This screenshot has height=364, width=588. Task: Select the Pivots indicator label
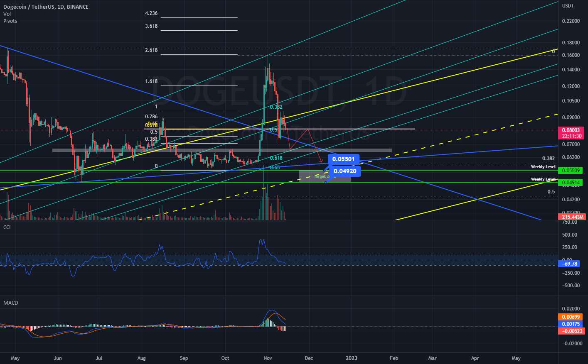click(x=10, y=21)
